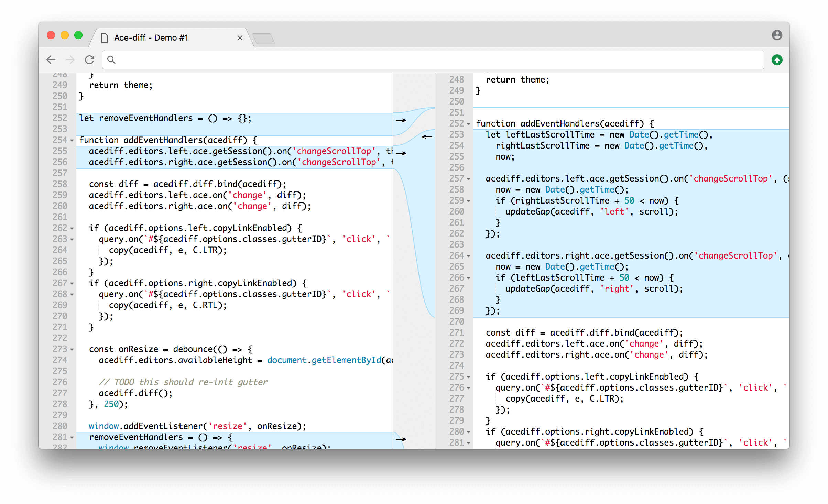Click the green upload arrow icon
Screen dimensions: 828x504
[x=777, y=59]
